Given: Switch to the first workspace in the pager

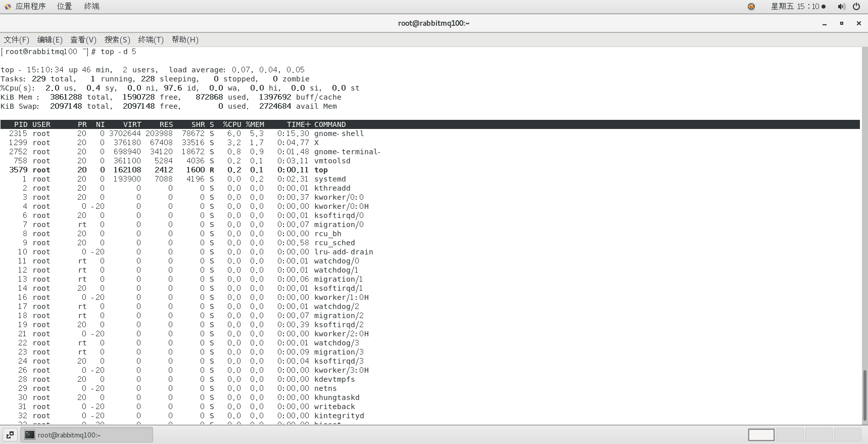Looking at the screenshot, I should click(761, 435).
